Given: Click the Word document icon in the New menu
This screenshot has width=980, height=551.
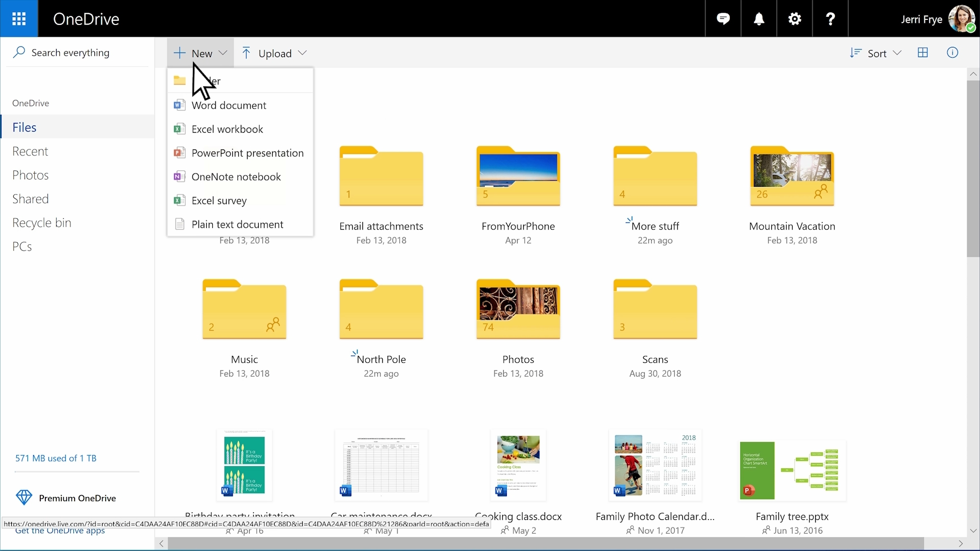Looking at the screenshot, I should pyautogui.click(x=179, y=105).
